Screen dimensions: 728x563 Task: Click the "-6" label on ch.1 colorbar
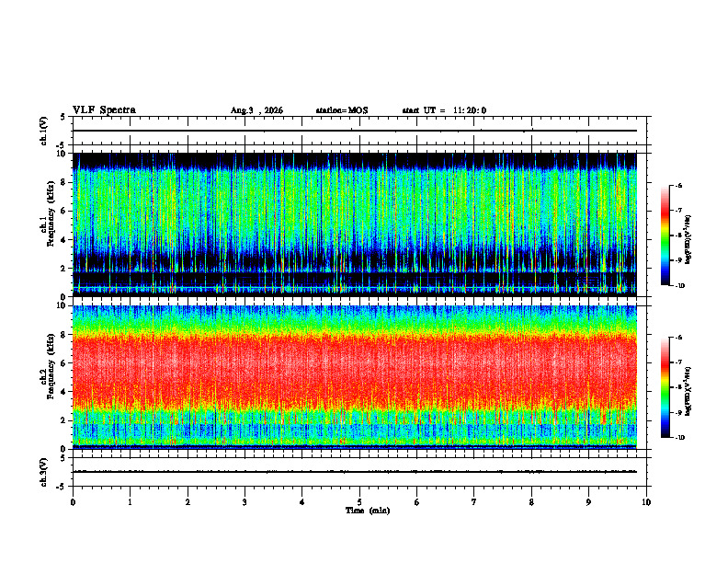pyautogui.click(x=678, y=185)
